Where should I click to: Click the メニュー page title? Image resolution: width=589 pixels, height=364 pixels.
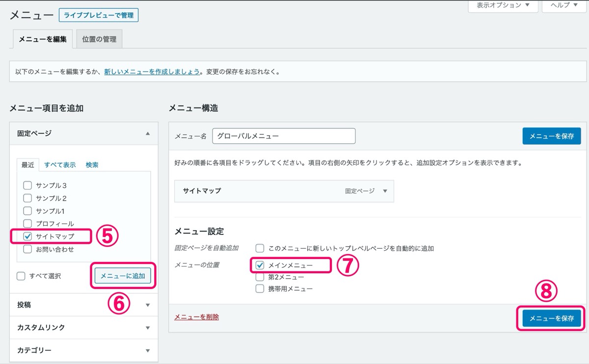pos(31,15)
